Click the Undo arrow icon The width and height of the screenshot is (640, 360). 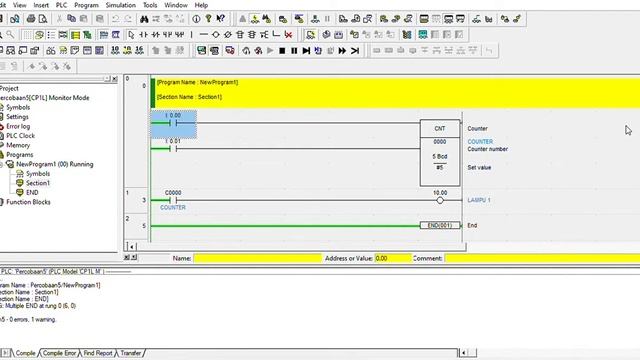click(x=116, y=19)
